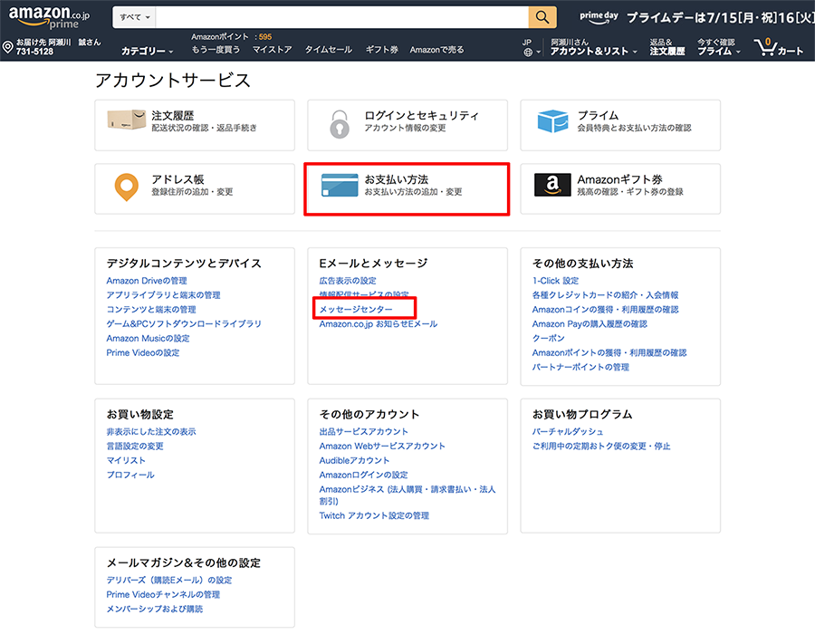Open ゲーム&PCソフトダウンロードライブラリ link
Viewport: 815px width, 644px height.
coord(184,324)
